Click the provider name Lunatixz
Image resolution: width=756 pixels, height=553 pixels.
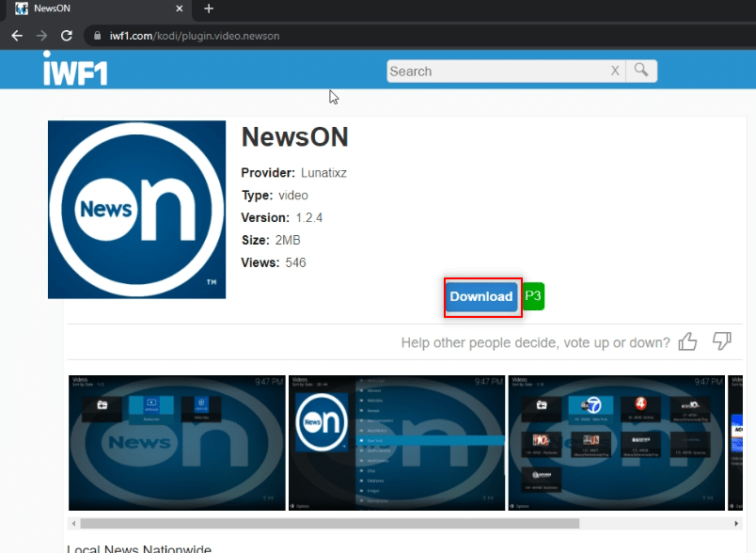click(323, 173)
